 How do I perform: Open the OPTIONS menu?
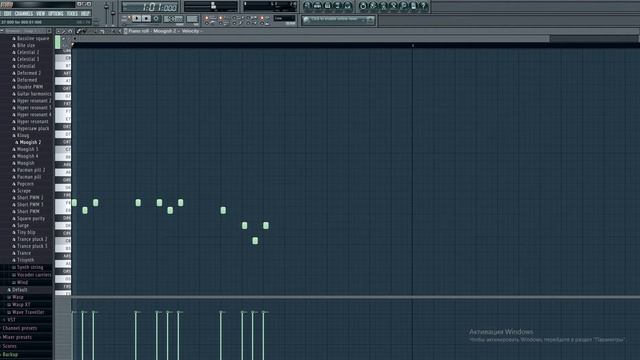tap(56, 13)
